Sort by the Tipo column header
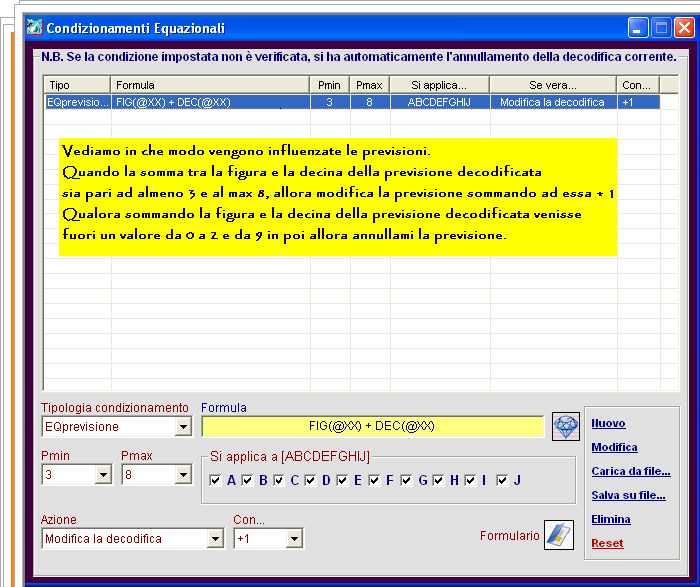Image resolution: width=700 pixels, height=587 pixels. tap(77, 85)
